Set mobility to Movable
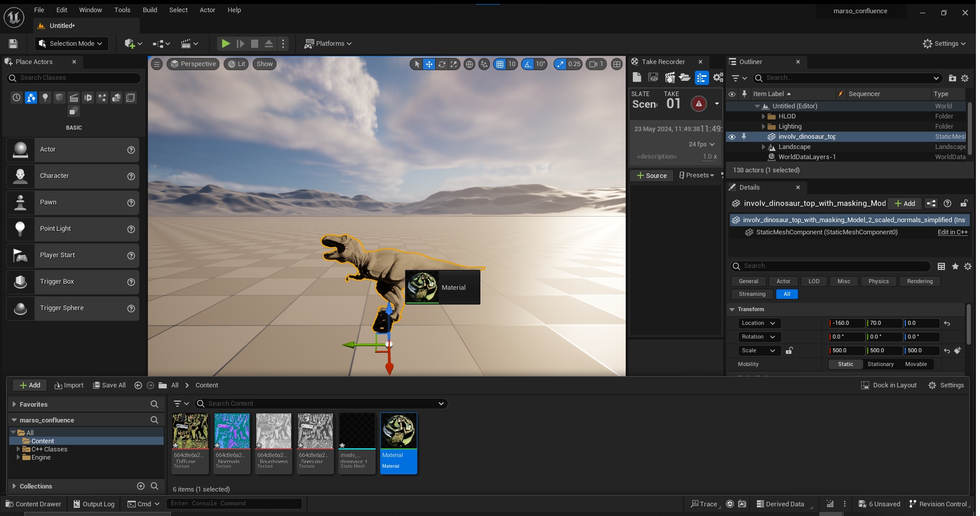 (916, 364)
